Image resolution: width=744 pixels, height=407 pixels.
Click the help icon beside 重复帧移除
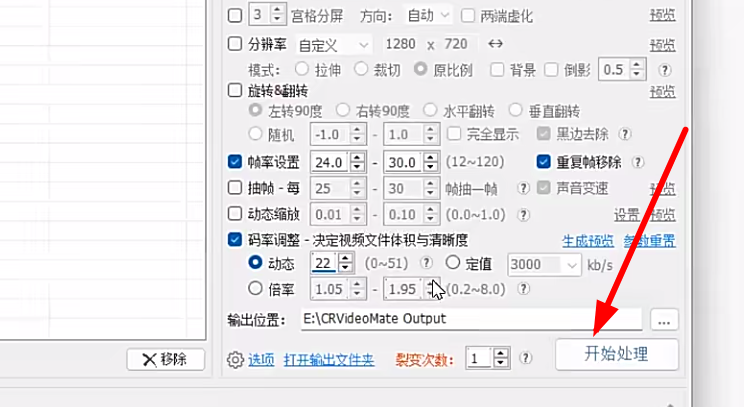pos(638,162)
